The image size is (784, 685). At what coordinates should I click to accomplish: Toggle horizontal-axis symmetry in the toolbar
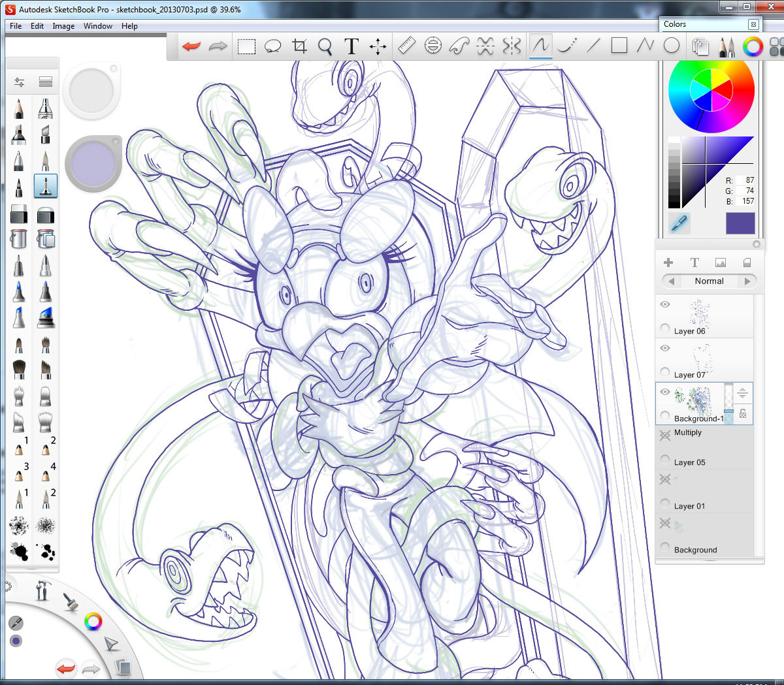click(485, 46)
